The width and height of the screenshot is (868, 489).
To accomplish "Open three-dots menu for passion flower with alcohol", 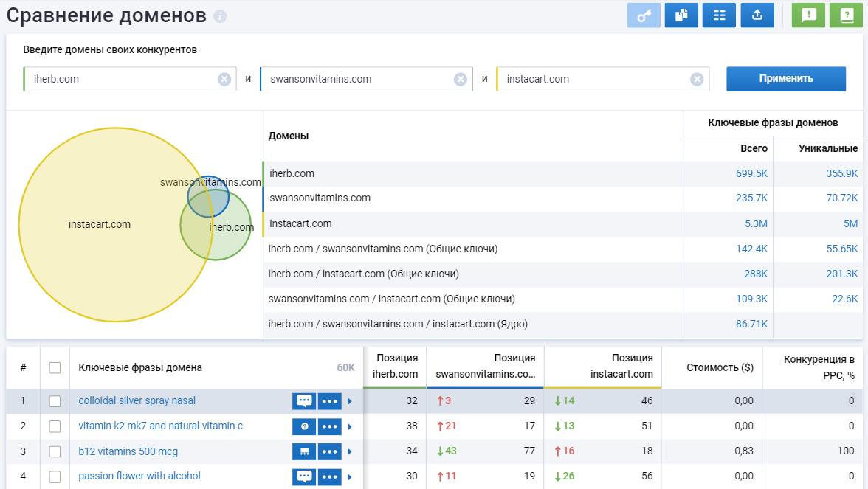I will click(x=329, y=476).
